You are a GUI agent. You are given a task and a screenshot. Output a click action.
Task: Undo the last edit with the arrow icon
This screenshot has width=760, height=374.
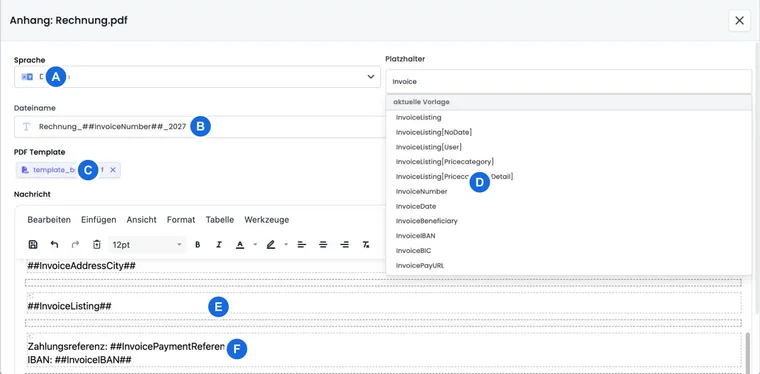[x=54, y=245]
